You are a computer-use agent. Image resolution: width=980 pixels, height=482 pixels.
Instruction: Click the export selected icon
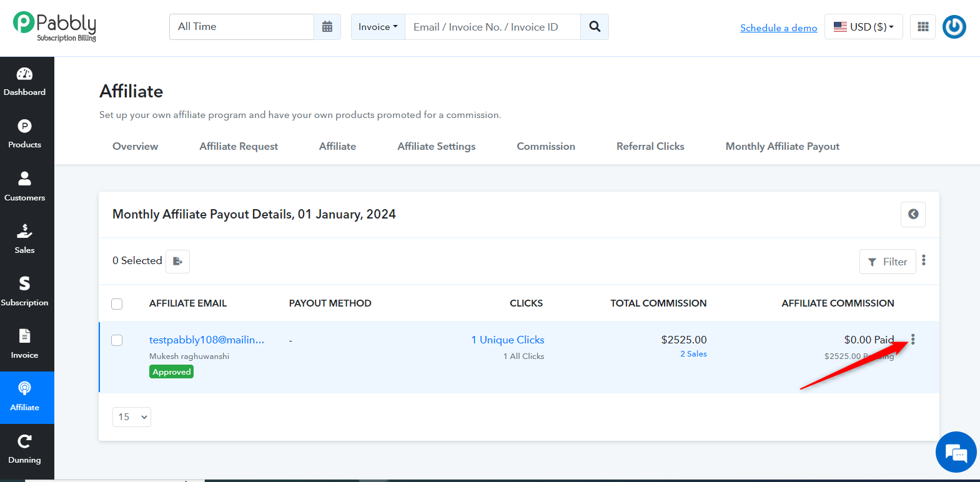[177, 262]
